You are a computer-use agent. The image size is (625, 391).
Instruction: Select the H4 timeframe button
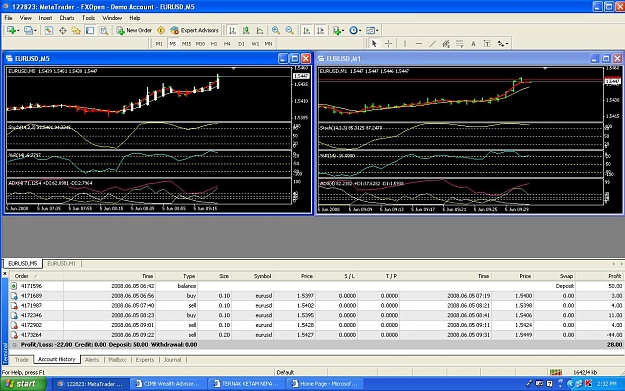[x=227, y=44]
